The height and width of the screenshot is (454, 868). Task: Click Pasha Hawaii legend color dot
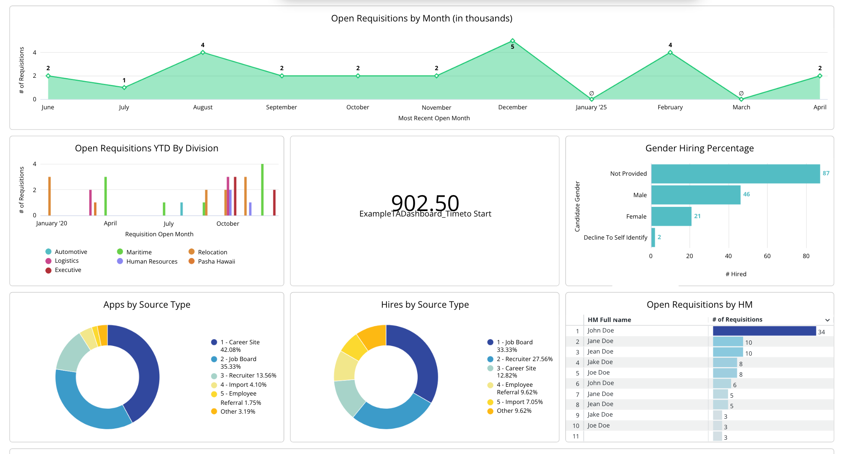click(192, 261)
